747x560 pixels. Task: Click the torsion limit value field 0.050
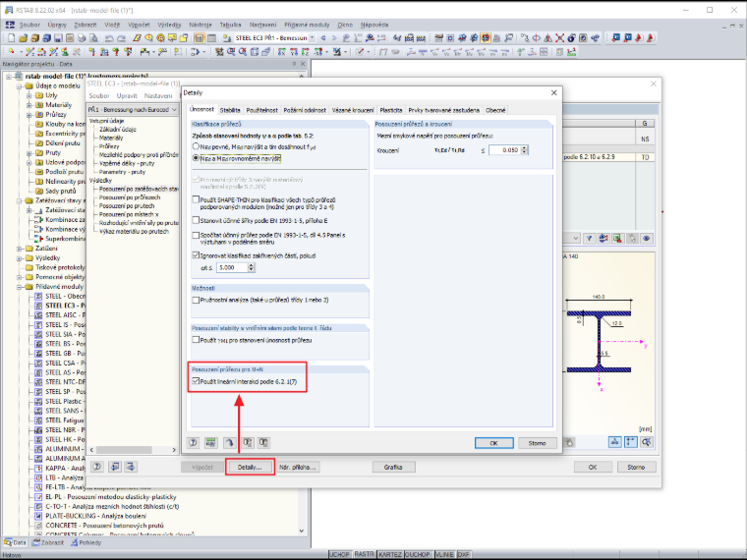pyautogui.click(x=504, y=150)
